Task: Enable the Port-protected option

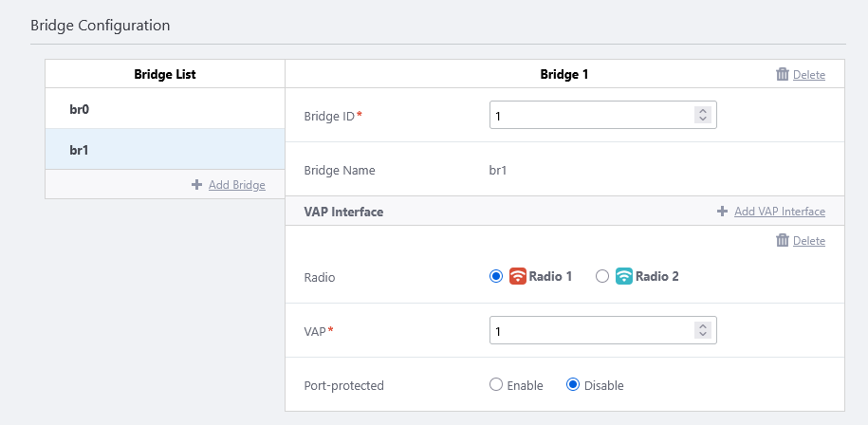Action: tap(495, 385)
